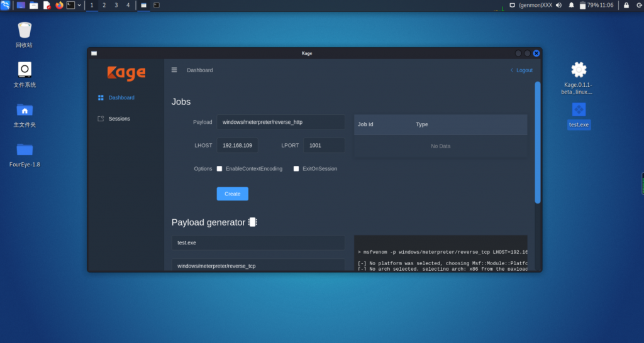Screen dimensions: 644x343
Task: Click the show desktop panel icon
Action: [x=21, y=5]
